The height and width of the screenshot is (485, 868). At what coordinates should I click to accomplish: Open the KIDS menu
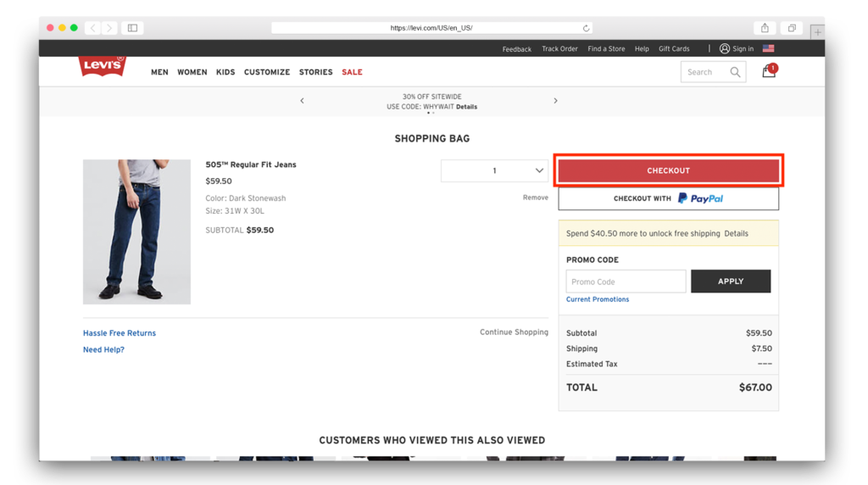click(x=225, y=72)
